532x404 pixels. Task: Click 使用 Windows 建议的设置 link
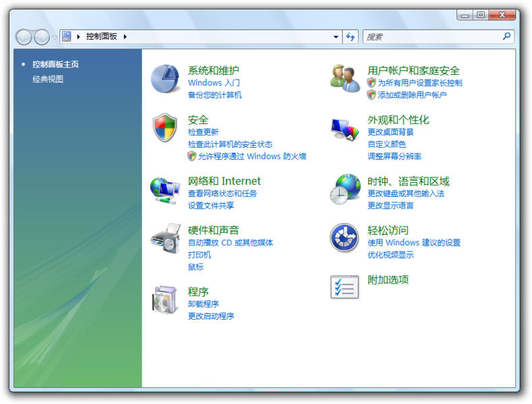(414, 242)
